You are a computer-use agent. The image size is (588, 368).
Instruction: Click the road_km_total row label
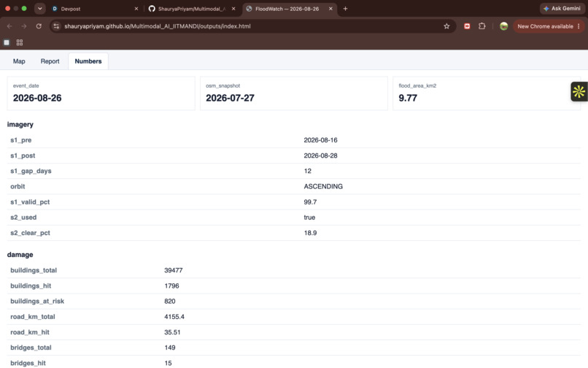(x=33, y=317)
